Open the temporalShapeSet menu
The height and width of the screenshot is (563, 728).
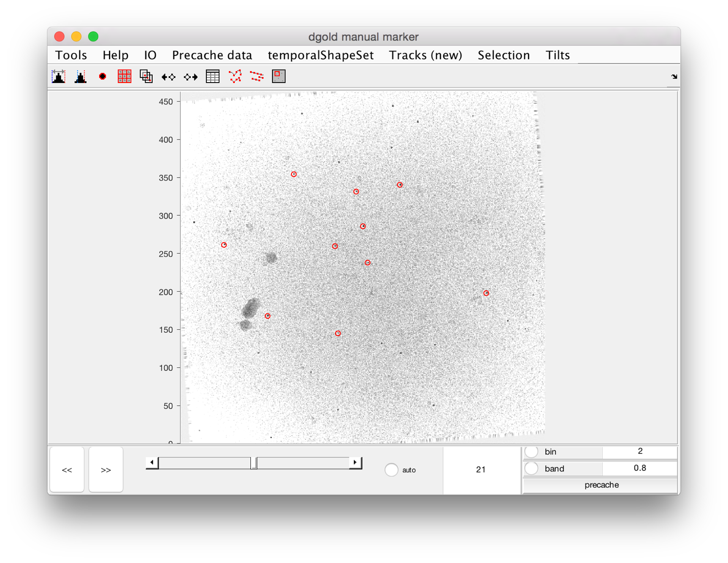coord(321,55)
